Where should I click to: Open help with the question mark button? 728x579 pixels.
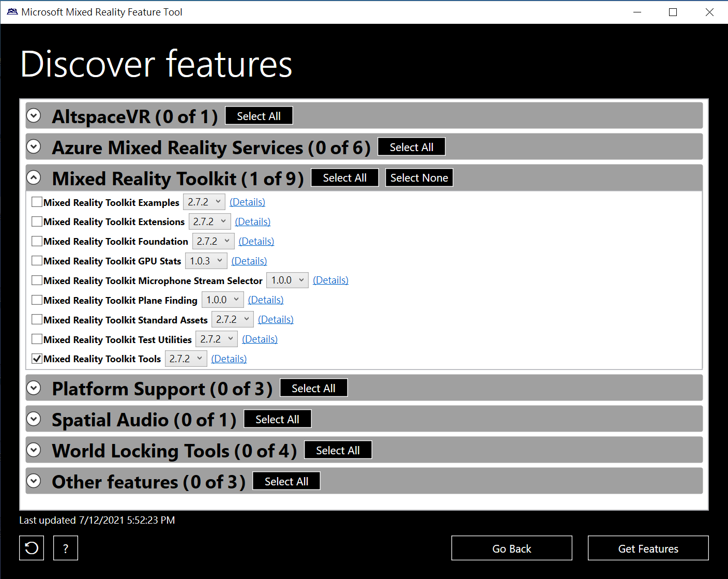coord(66,548)
